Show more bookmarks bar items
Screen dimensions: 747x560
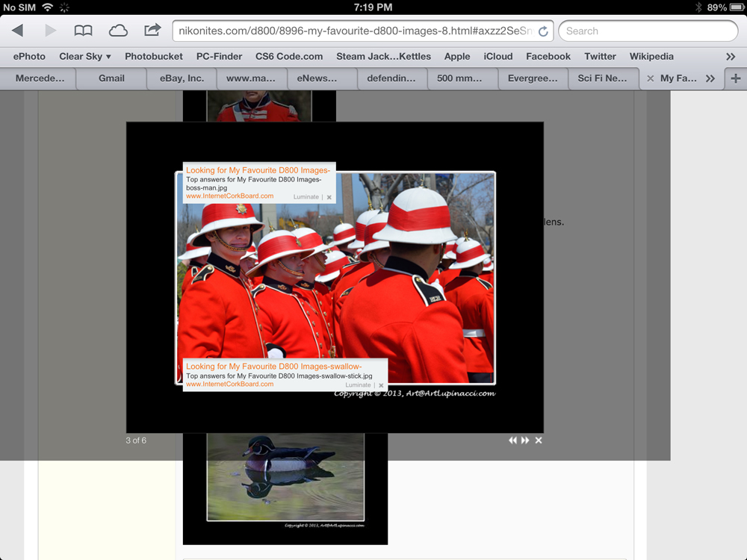point(731,56)
